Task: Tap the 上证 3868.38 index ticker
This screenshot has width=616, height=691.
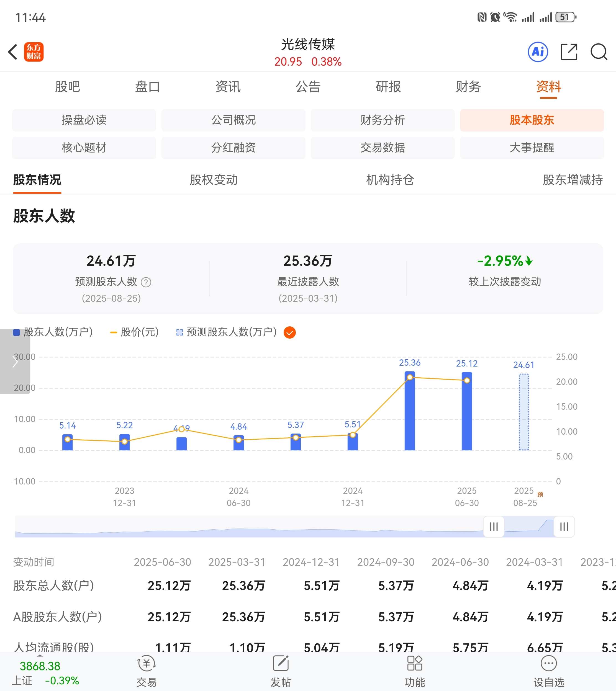Action: coord(45,673)
